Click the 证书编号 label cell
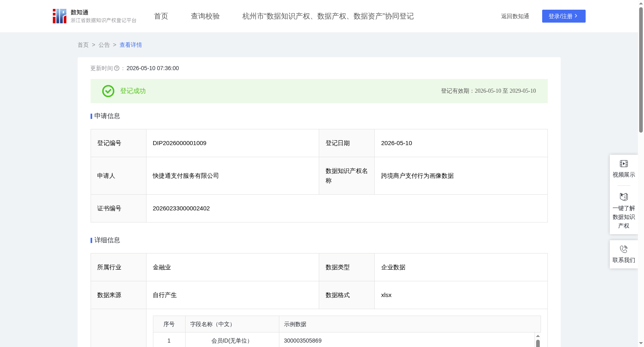This screenshot has width=644, height=347. tap(118, 208)
